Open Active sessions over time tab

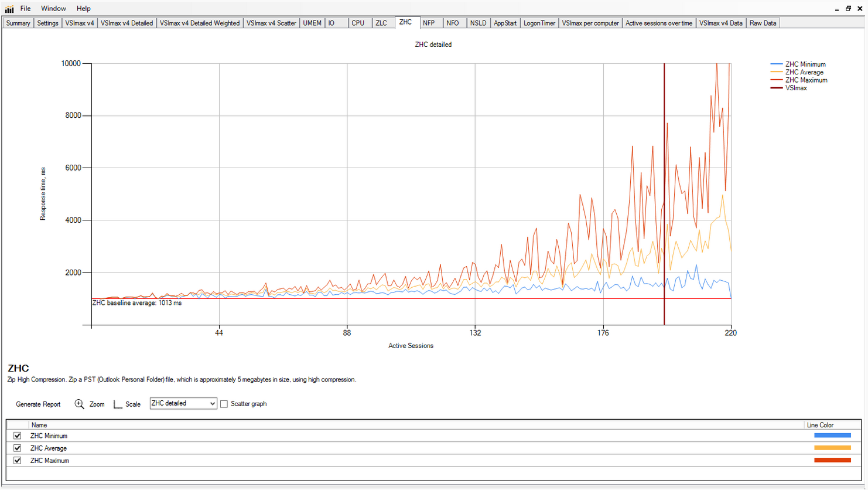[659, 23]
